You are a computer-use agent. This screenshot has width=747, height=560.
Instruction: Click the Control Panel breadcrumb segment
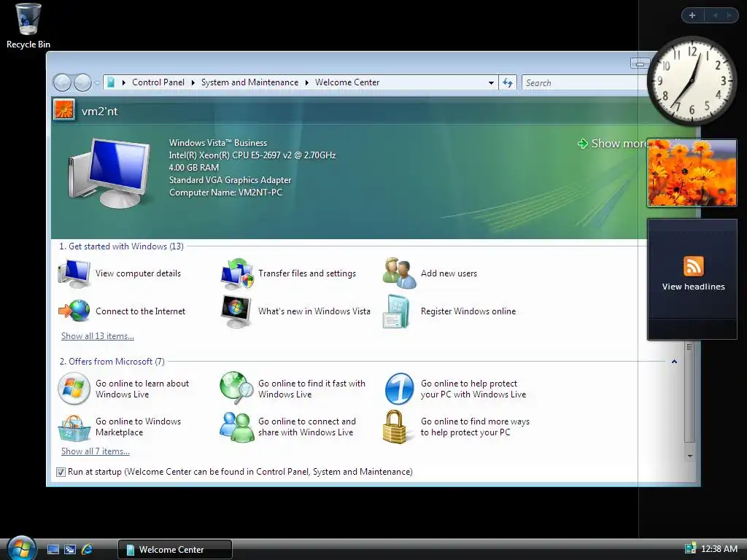(158, 82)
